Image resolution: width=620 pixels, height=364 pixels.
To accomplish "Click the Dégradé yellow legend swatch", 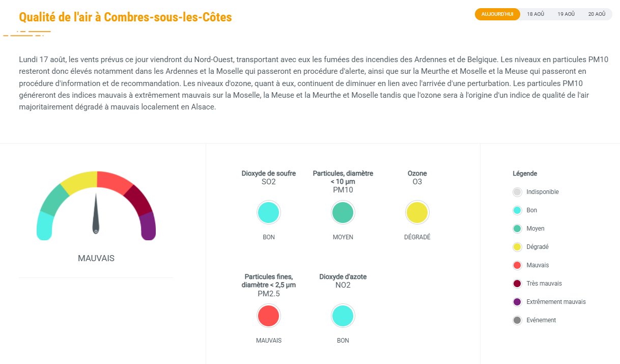I will point(517,247).
